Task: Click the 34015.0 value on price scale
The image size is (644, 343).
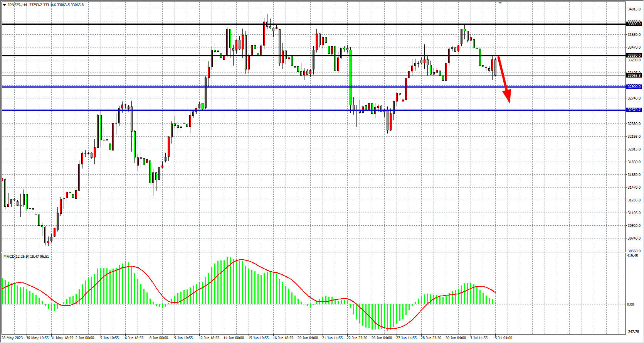Action: coord(634,9)
